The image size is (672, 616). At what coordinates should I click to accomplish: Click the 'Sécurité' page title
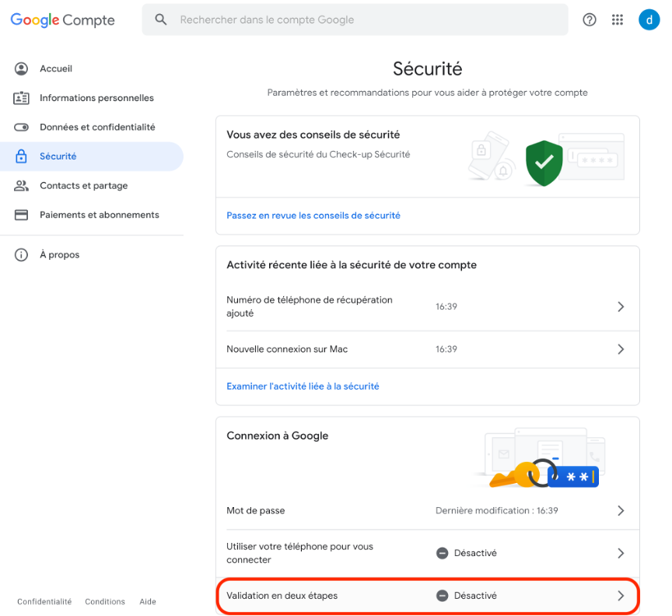click(x=427, y=68)
